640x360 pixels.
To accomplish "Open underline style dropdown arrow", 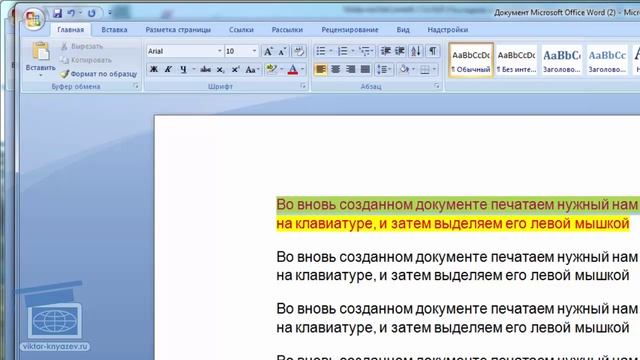I will [x=193, y=69].
